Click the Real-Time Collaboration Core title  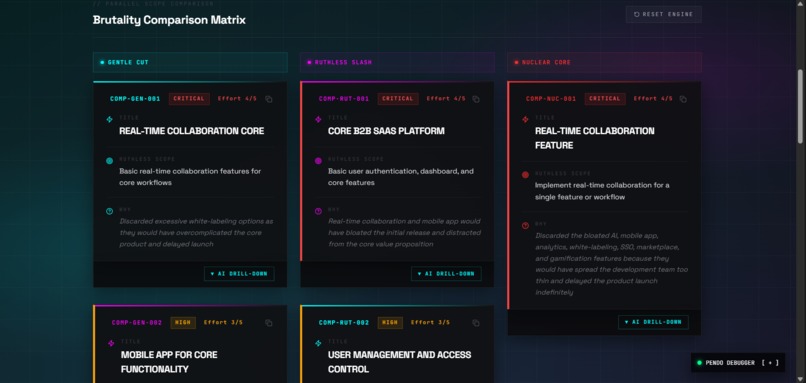coord(192,131)
